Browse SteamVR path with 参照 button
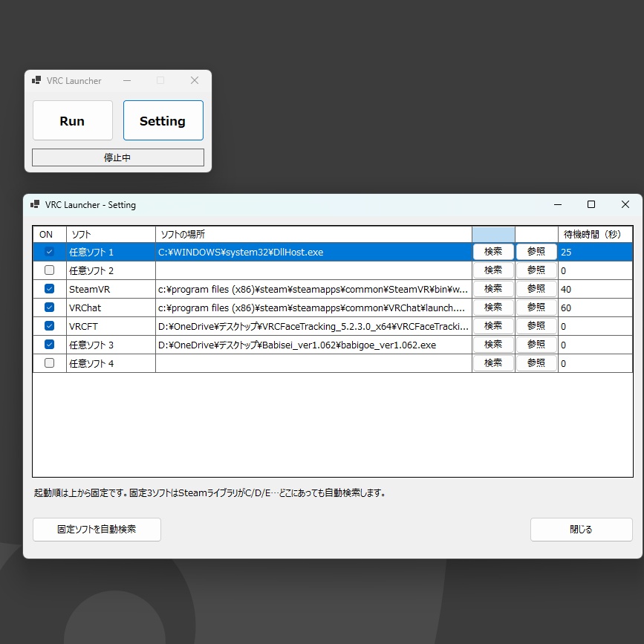Screen dimensions: 644x644 point(536,289)
